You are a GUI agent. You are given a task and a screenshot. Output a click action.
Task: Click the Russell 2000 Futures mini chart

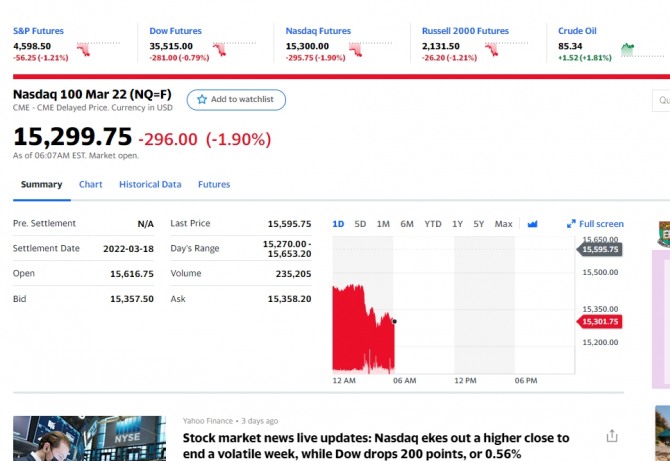click(494, 46)
